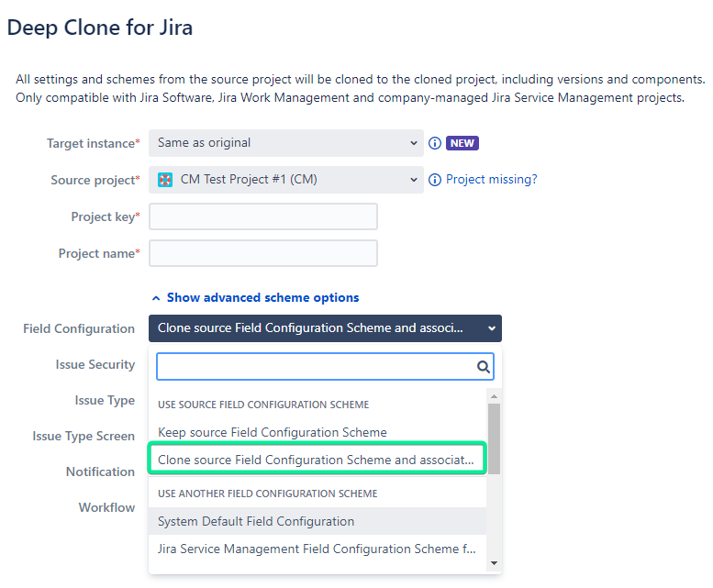Choose System Default Field Configuration

[318, 521]
